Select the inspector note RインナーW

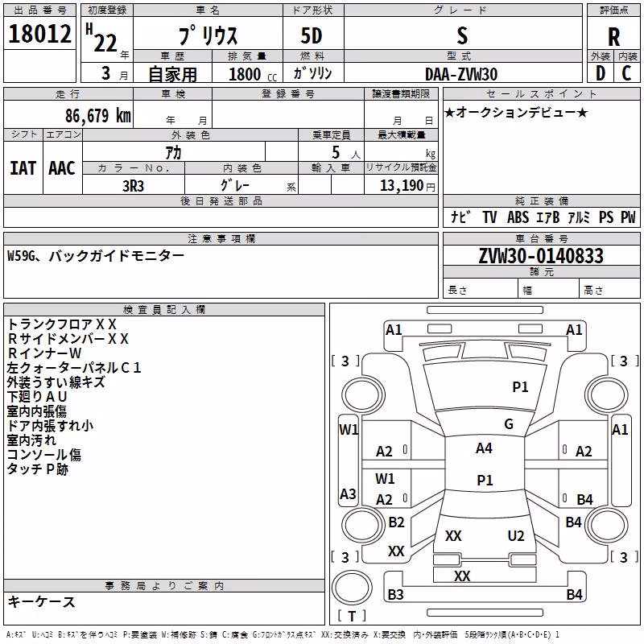[x=44, y=353]
